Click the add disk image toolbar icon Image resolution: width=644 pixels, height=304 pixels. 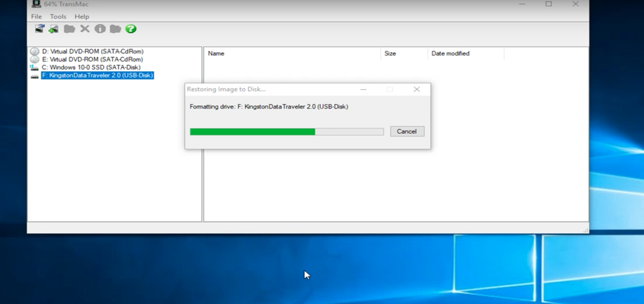(53, 29)
